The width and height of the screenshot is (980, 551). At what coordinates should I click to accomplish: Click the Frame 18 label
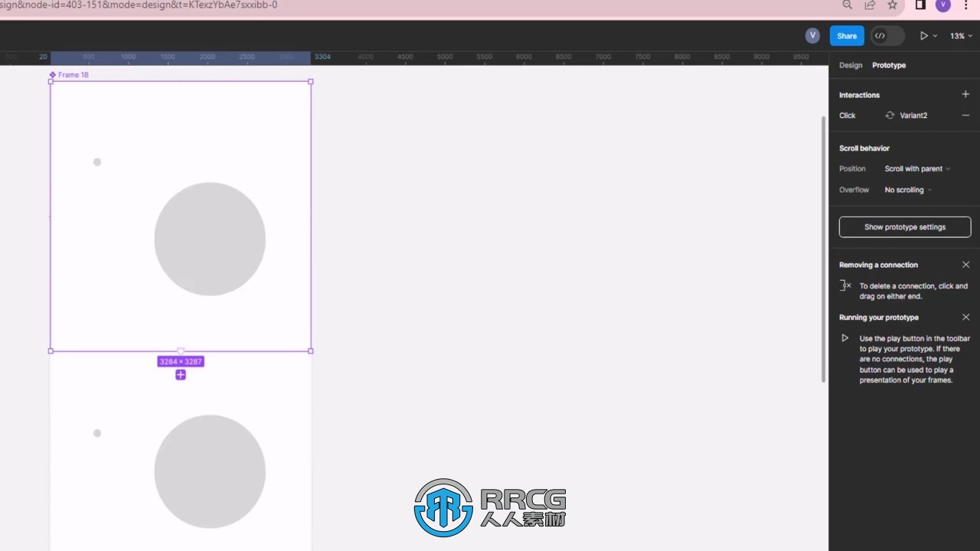(73, 75)
